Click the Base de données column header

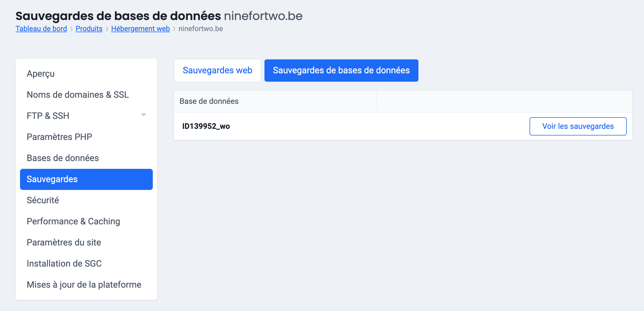(209, 101)
